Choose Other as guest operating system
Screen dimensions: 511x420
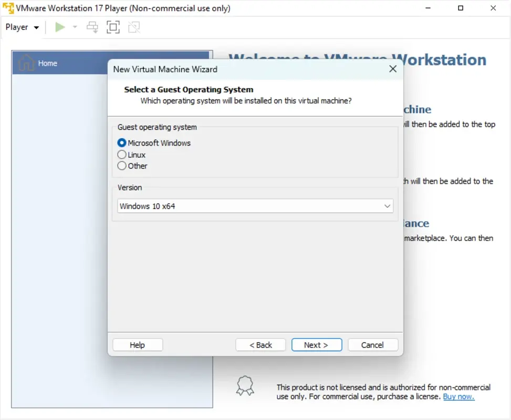click(121, 166)
